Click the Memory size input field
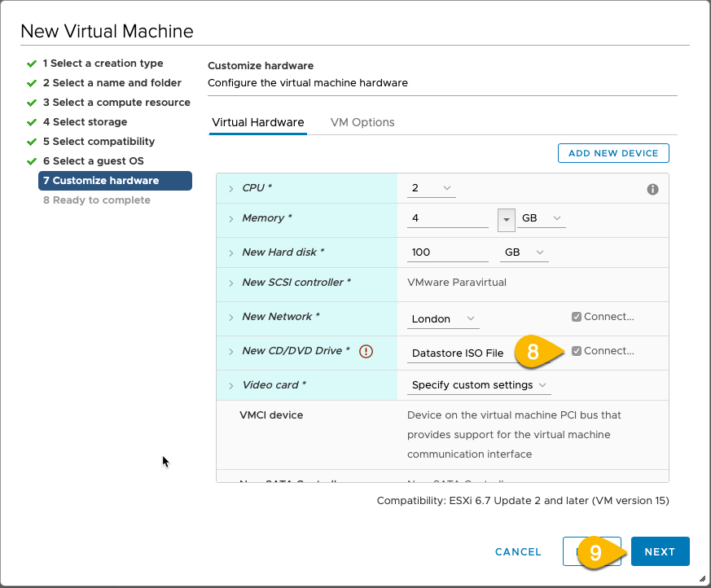 [x=448, y=218]
